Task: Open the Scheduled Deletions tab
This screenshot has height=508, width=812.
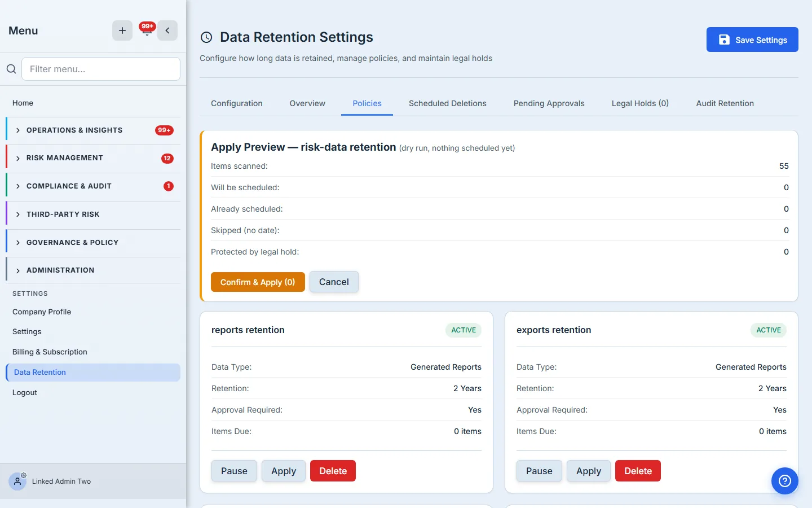Action: pyautogui.click(x=448, y=103)
